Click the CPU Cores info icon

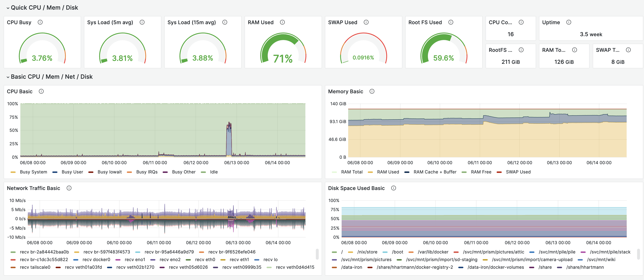point(521,22)
